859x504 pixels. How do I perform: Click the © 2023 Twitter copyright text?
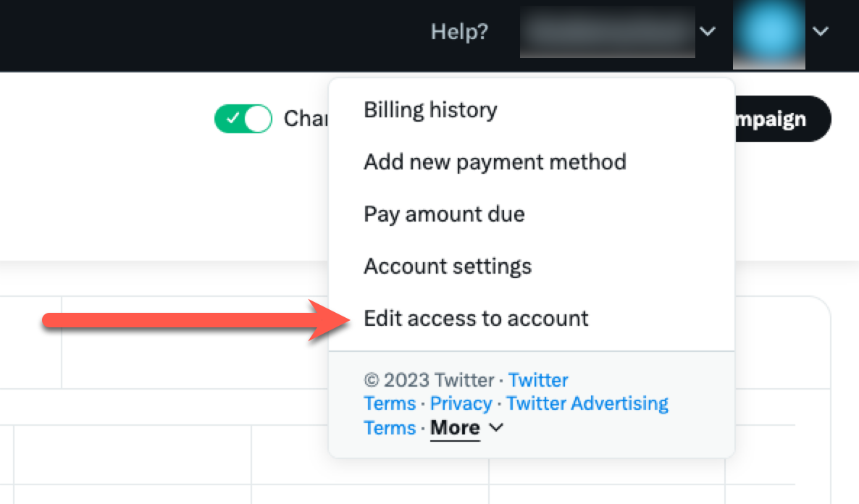428,380
